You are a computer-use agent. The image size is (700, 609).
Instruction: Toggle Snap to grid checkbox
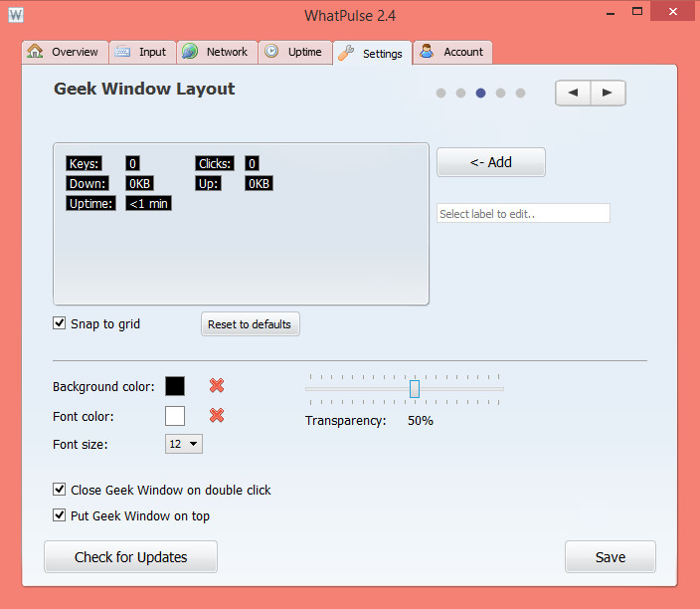(x=59, y=323)
